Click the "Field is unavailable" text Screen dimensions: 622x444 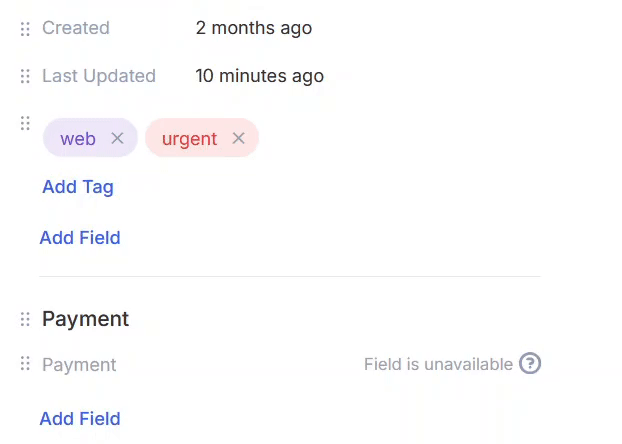[438, 365]
